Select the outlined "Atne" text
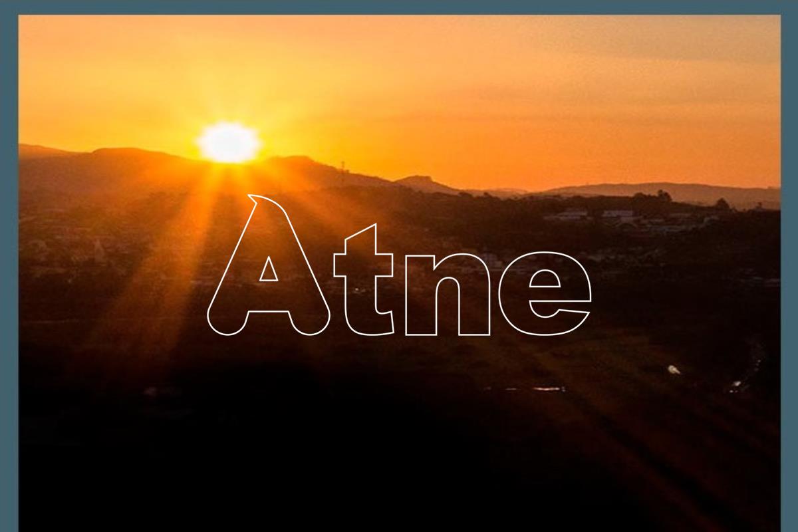The height and width of the screenshot is (532, 798). [399, 265]
